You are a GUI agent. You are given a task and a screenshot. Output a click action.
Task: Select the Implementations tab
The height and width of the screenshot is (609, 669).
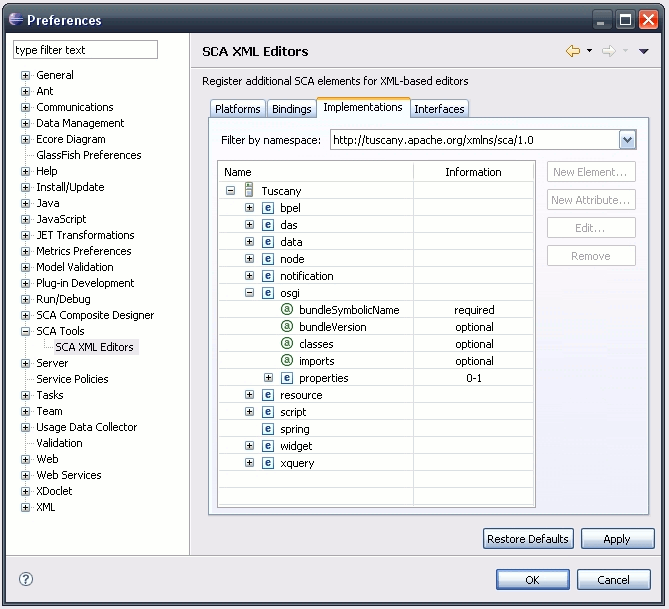363,107
